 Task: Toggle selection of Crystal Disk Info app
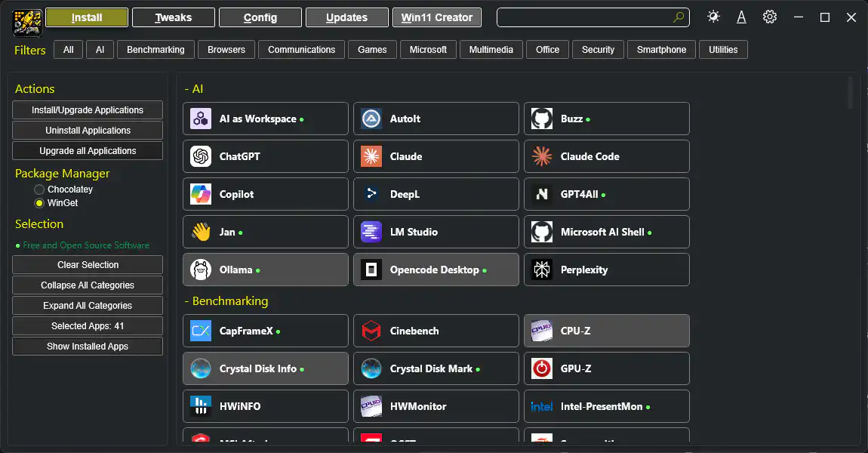(x=266, y=368)
